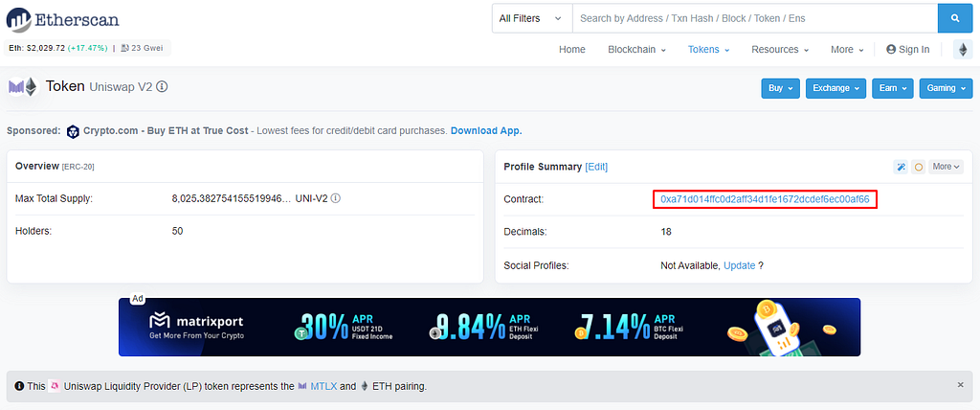Expand the Resources menu
Screen dimensions: 980x410
[x=780, y=50]
